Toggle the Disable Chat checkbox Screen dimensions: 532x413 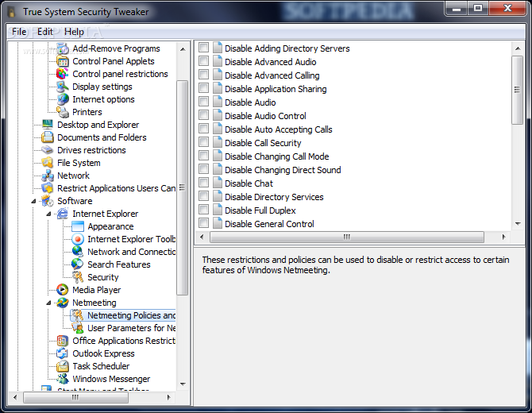coord(203,182)
